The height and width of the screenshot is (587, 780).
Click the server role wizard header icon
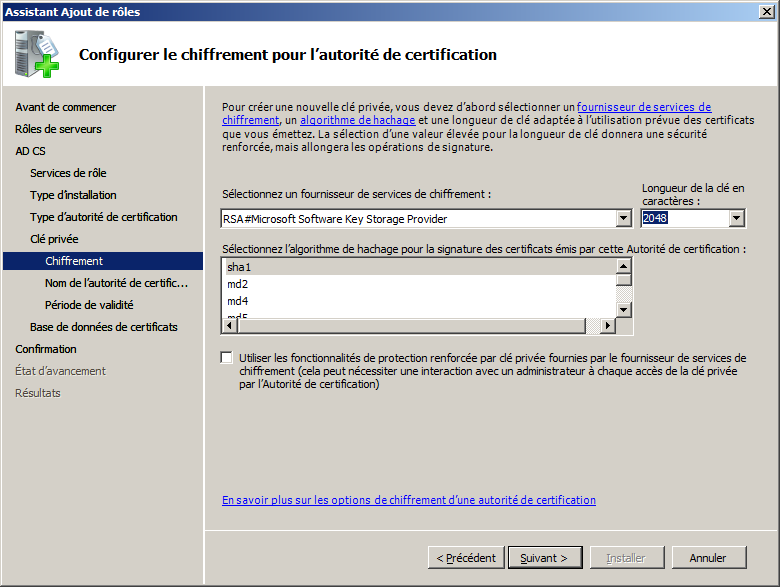(x=36, y=54)
